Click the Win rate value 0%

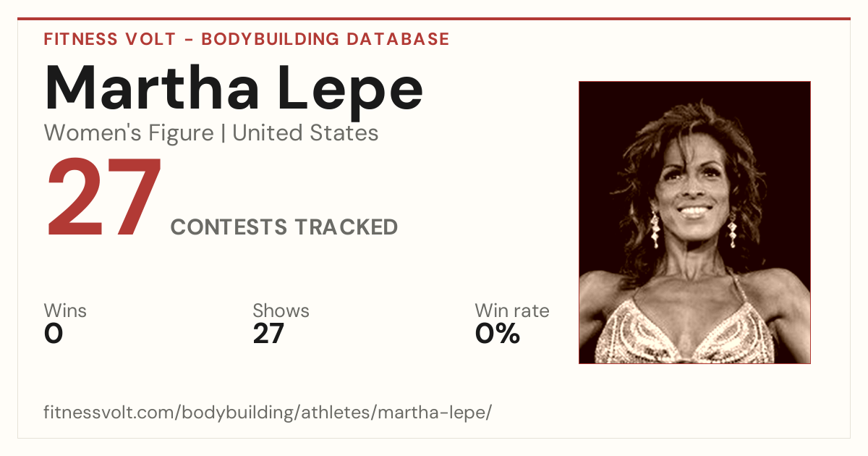[498, 334]
